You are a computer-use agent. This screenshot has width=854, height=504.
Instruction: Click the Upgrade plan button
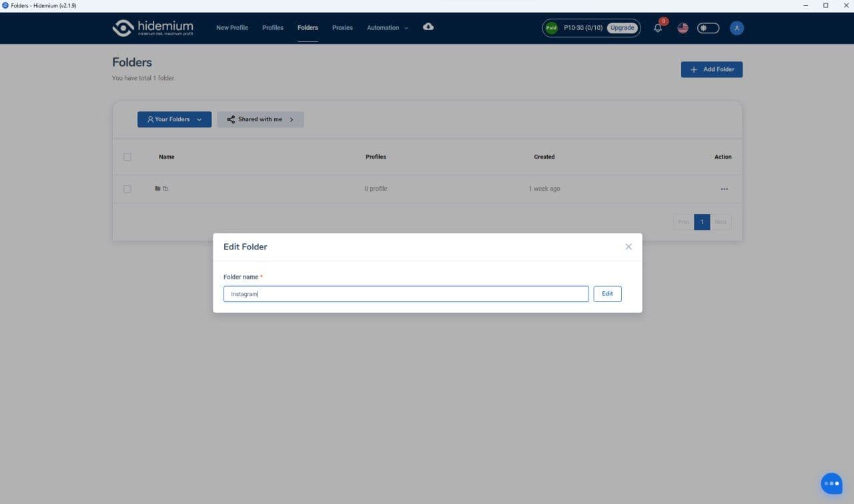coord(622,28)
